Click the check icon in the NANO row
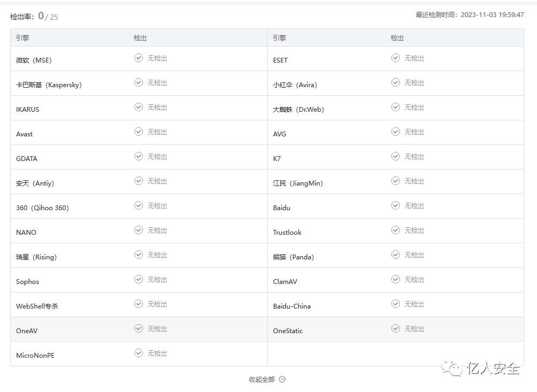Screen dimensions: 537x392 pos(138,230)
